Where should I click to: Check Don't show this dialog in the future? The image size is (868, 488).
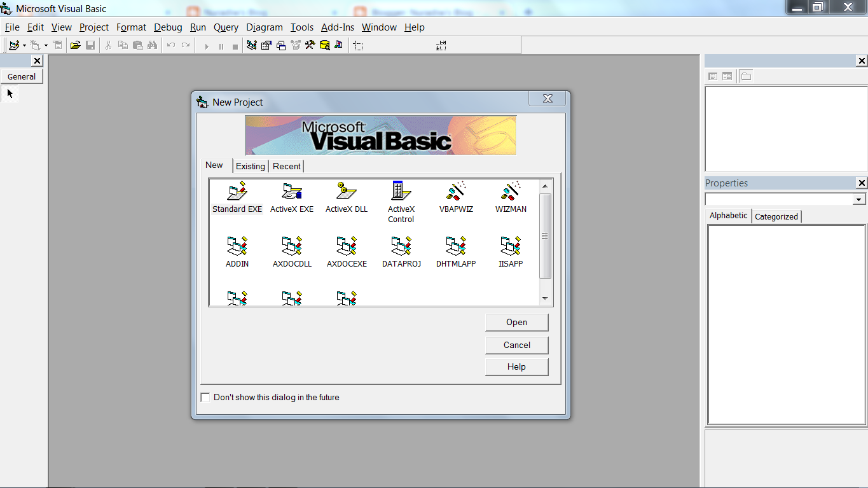click(x=205, y=397)
